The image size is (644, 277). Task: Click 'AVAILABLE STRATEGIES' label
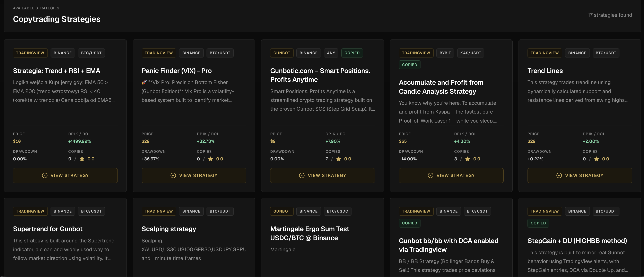coord(36,8)
